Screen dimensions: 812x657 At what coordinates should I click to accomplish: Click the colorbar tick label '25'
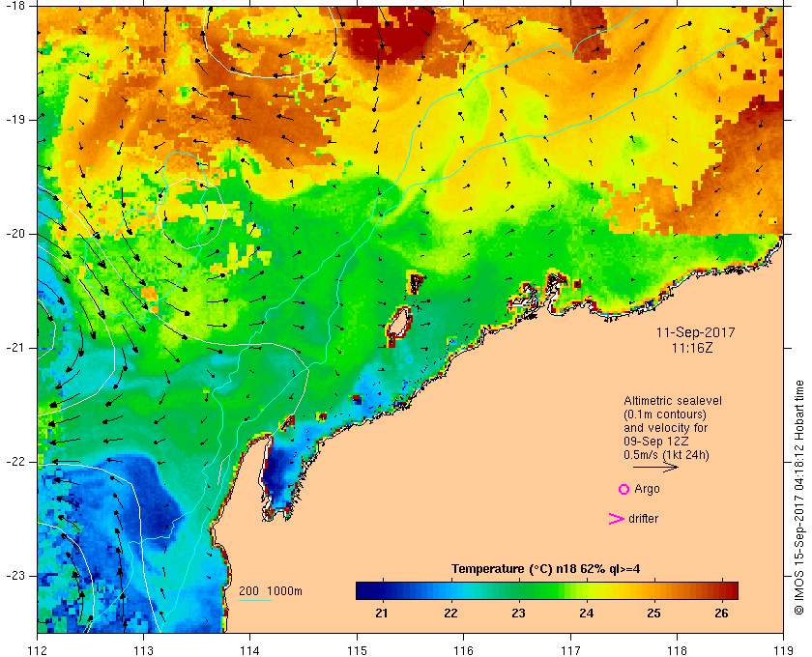point(653,614)
